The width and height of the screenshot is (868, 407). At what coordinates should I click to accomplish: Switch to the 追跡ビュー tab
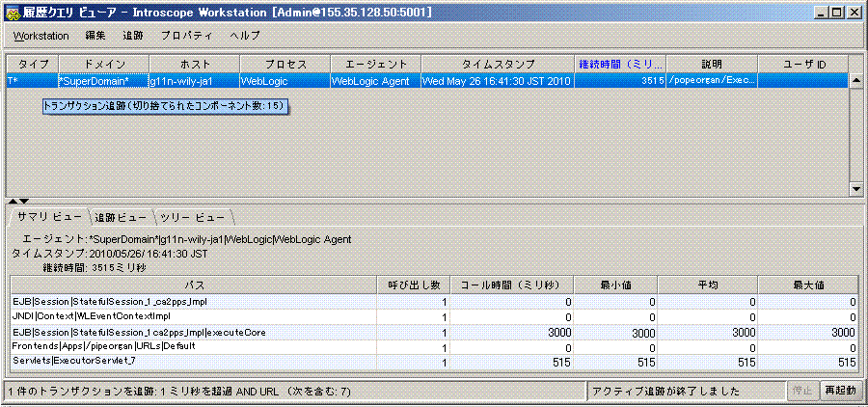point(121,216)
